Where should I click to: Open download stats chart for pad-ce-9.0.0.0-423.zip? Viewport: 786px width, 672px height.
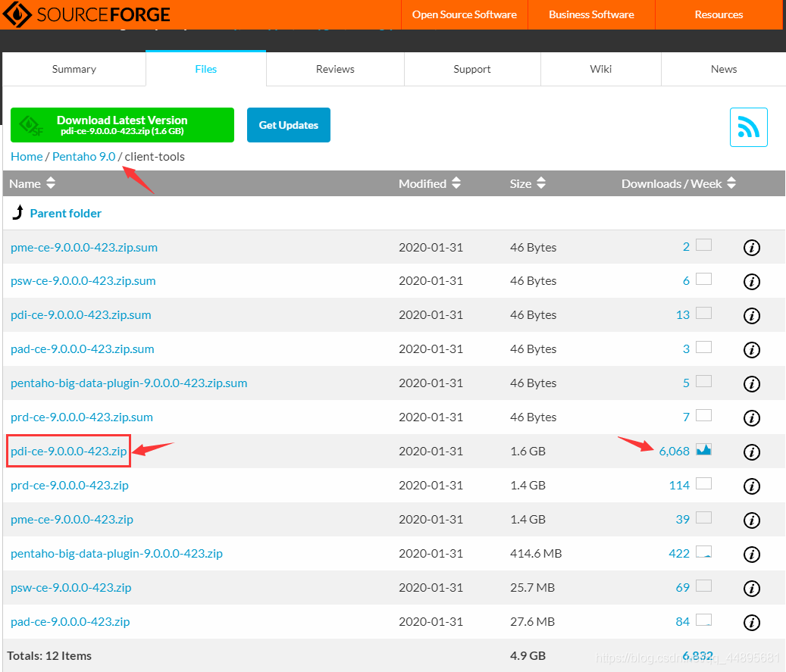(704, 620)
